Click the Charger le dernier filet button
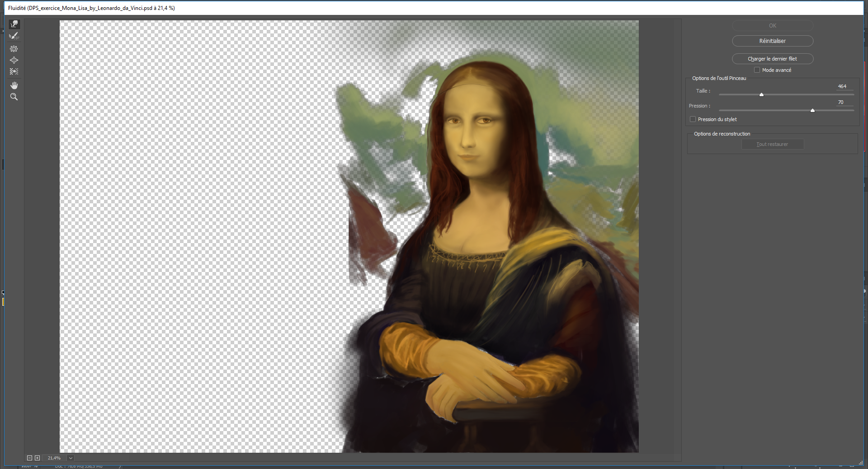868x469 pixels. click(x=773, y=59)
